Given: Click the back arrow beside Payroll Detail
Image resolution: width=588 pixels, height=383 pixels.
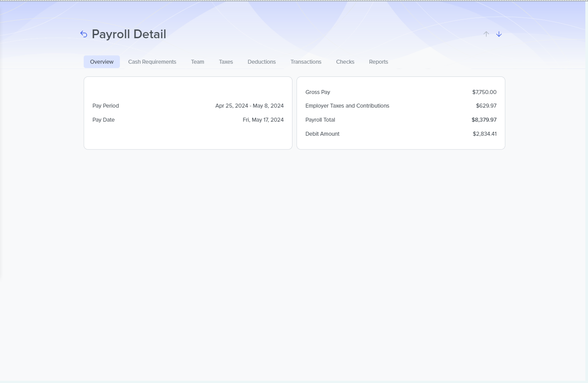Looking at the screenshot, I should (x=84, y=34).
